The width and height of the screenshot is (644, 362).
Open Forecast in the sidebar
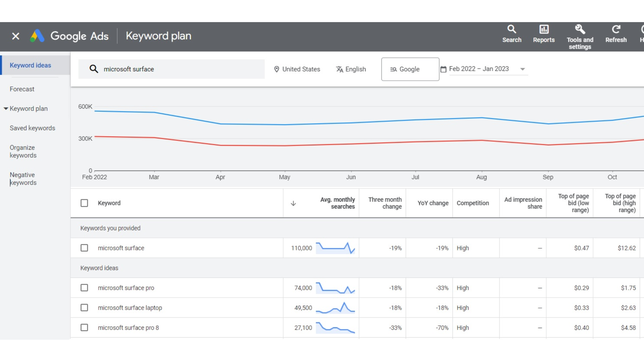[22, 89]
